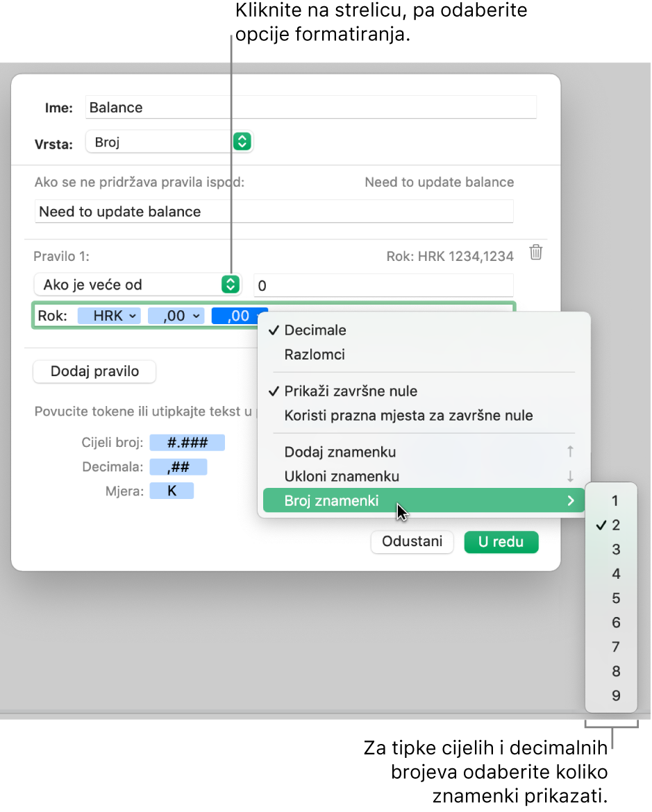Image resolution: width=652 pixels, height=812 pixels.
Task: Cancel using the Odustani button
Action: [412, 541]
